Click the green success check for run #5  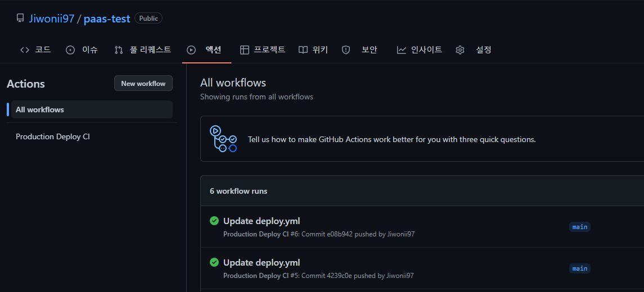(214, 262)
